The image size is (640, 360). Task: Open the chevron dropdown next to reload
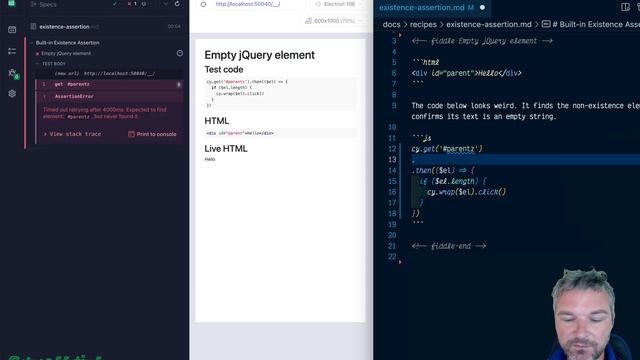(x=165, y=4)
